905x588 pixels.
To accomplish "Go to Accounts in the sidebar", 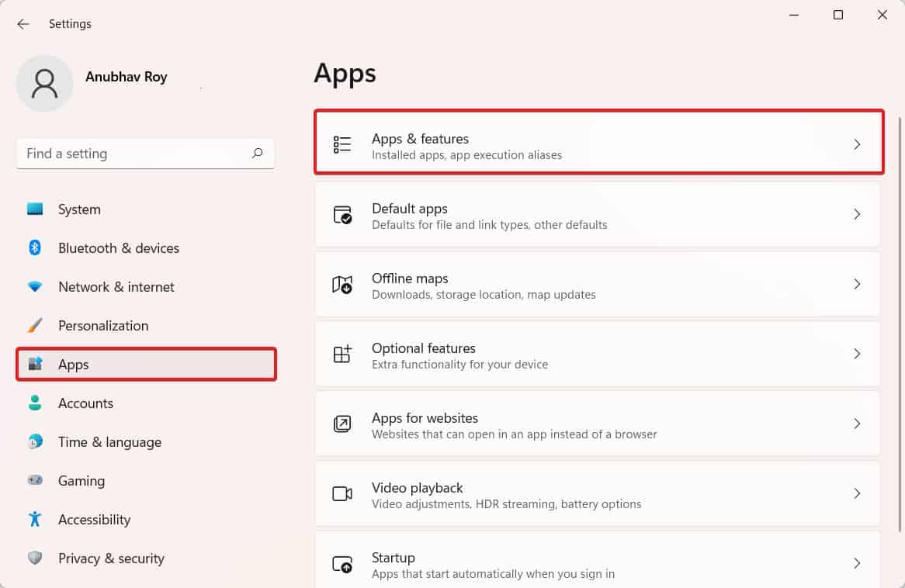I will 85,403.
